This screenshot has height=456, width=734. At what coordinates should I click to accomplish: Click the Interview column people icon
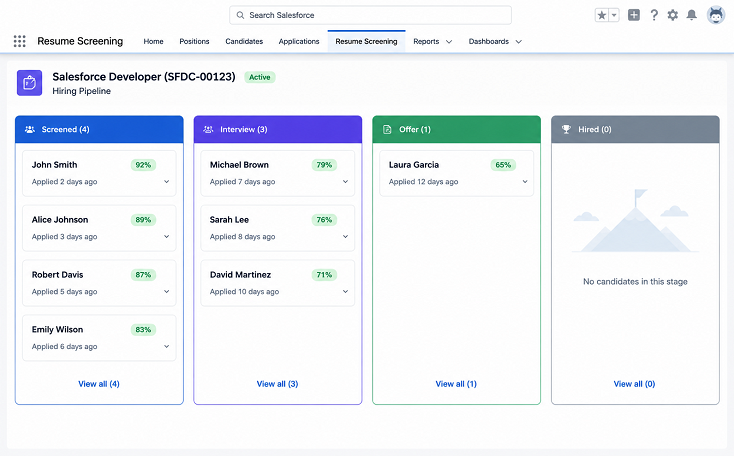(x=208, y=129)
